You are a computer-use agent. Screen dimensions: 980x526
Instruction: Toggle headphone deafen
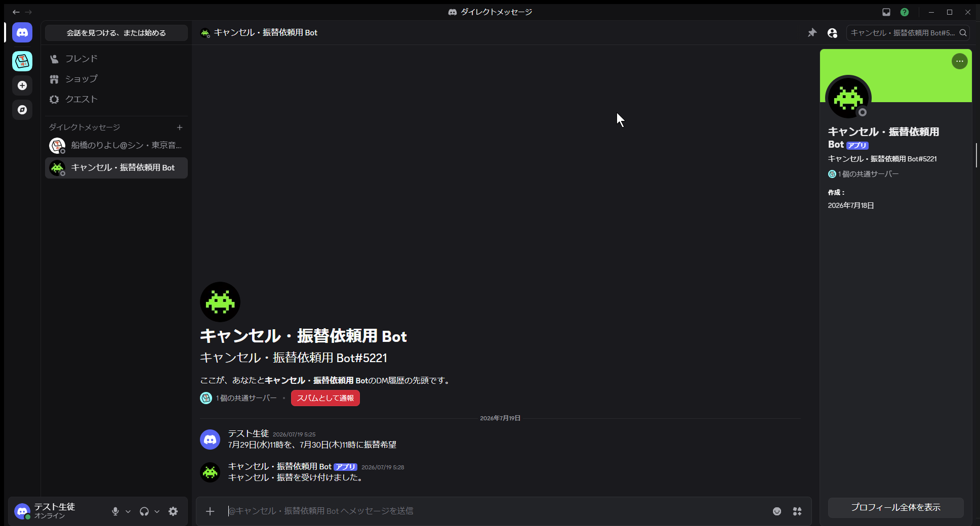tap(144, 511)
